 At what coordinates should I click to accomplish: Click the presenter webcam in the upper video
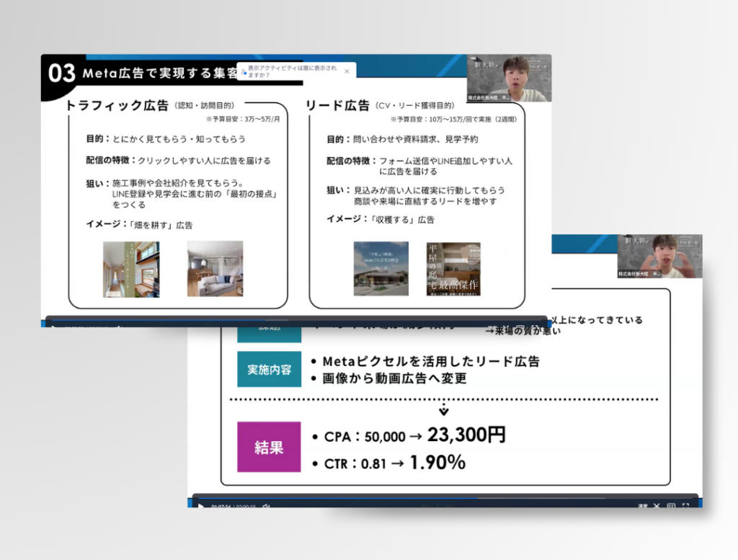[508, 78]
